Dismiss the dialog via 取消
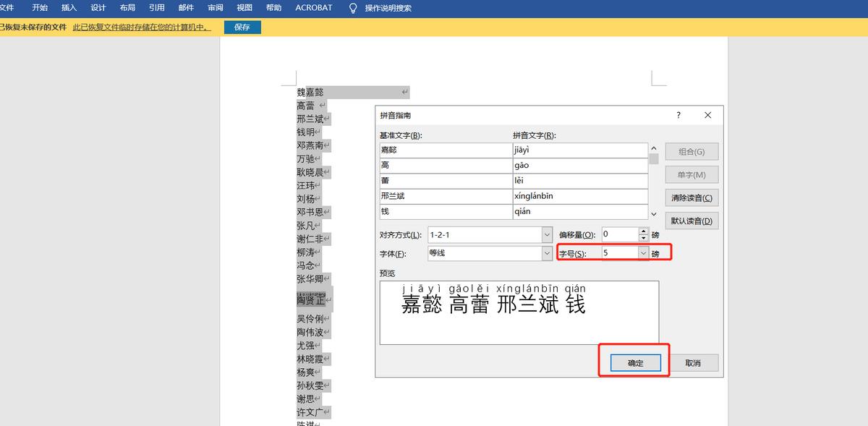Image resolution: width=868 pixels, height=426 pixels. pos(694,362)
